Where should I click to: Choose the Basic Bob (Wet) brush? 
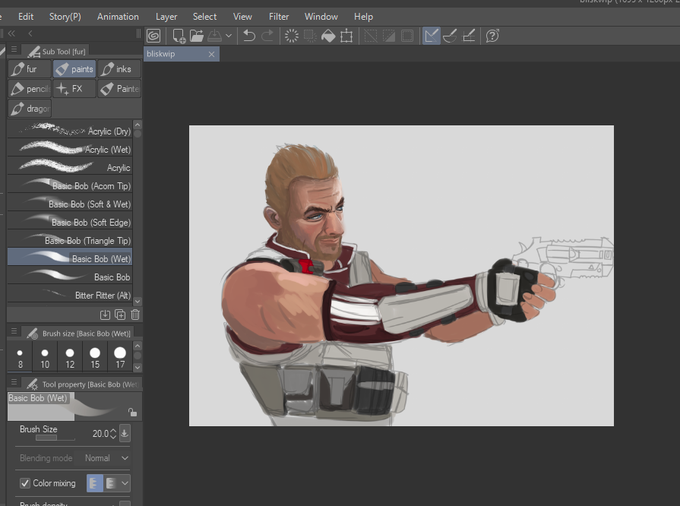click(x=70, y=258)
